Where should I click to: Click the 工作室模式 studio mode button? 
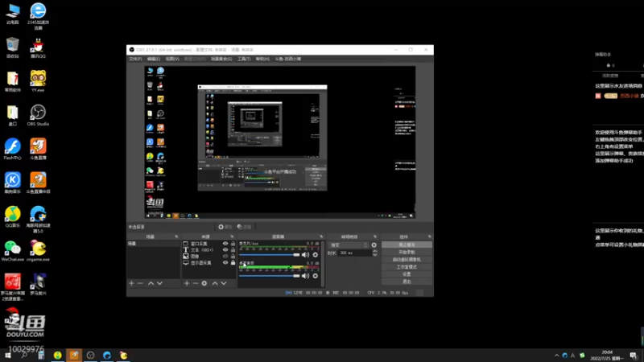click(x=407, y=267)
